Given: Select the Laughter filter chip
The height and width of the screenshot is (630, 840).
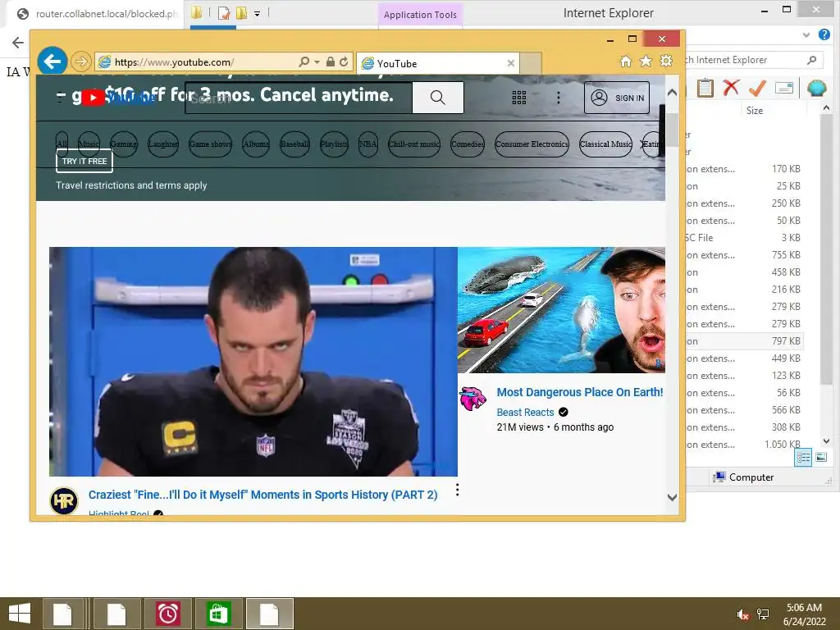Looking at the screenshot, I should (x=163, y=144).
